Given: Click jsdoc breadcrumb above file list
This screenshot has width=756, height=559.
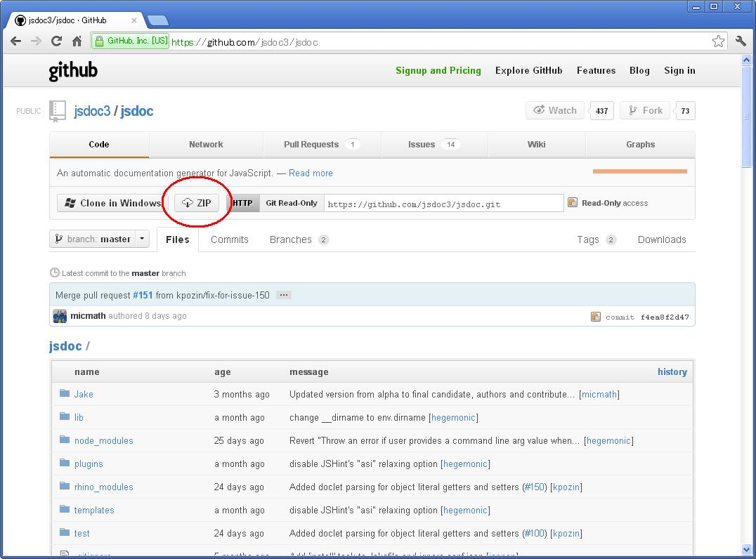Looking at the screenshot, I should (65, 346).
